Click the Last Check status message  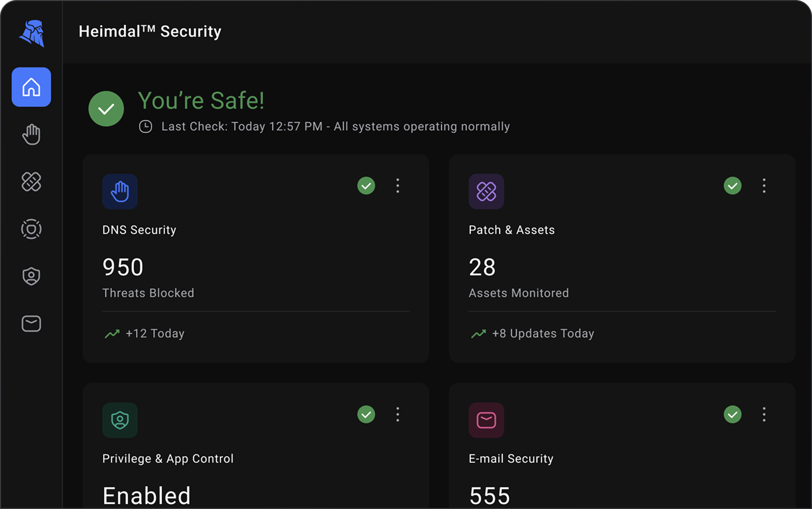336,126
